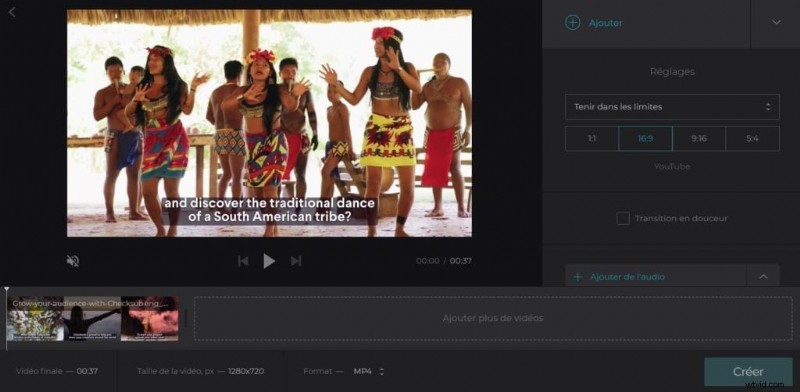Click the Ajouter plus de vidéos dropzone
The image size is (800, 392).
pos(493,318)
